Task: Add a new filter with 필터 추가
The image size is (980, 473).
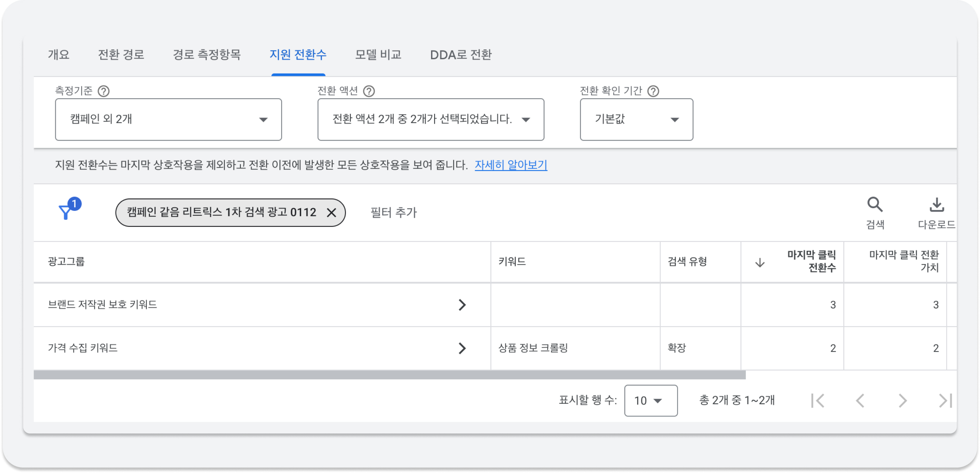Action: 393,213
